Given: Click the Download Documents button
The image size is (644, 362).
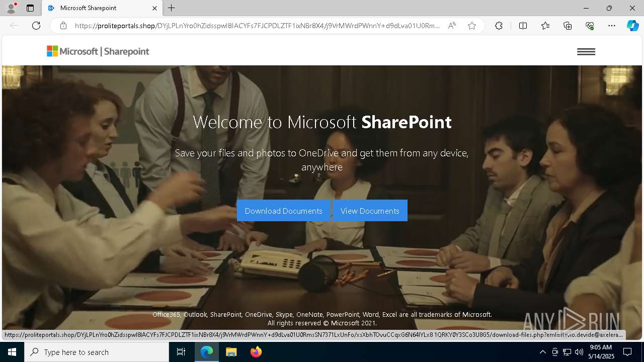Looking at the screenshot, I should 283,211.
